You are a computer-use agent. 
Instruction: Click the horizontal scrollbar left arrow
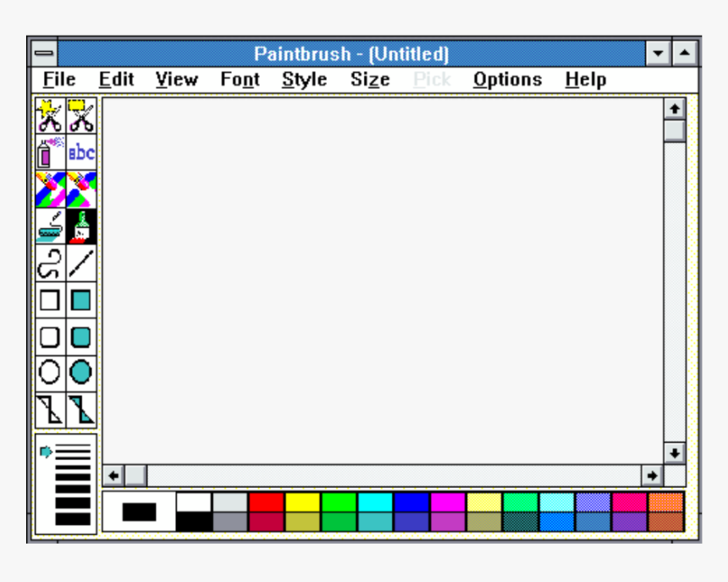coord(113,475)
